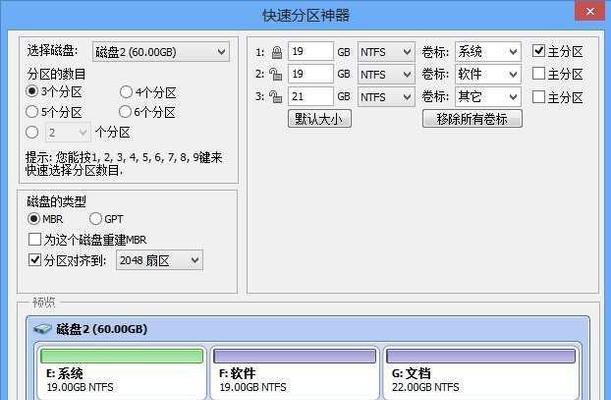Select the F: 软件 partition preview block
Image resolution: width=611 pixels, height=400 pixels.
click(x=295, y=373)
